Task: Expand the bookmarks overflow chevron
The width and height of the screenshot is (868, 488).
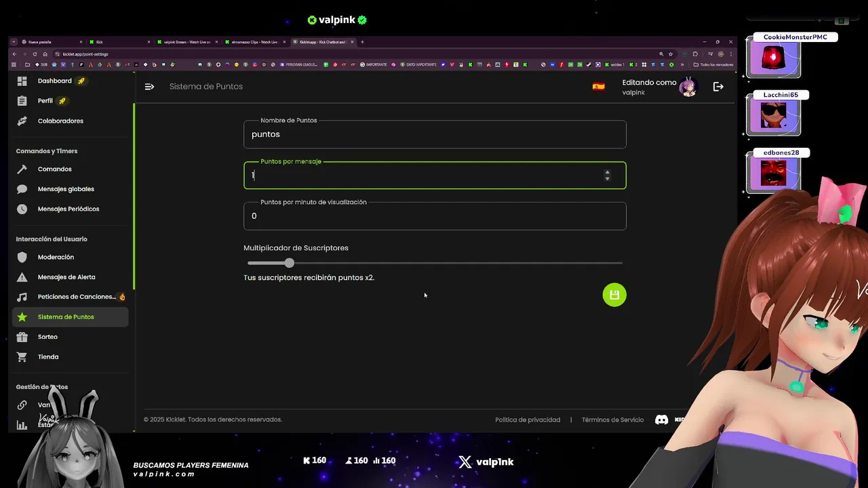Action: pos(682,64)
